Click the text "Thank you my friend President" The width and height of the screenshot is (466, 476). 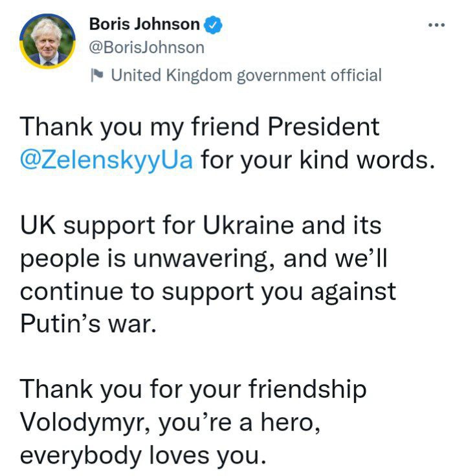tap(199, 127)
